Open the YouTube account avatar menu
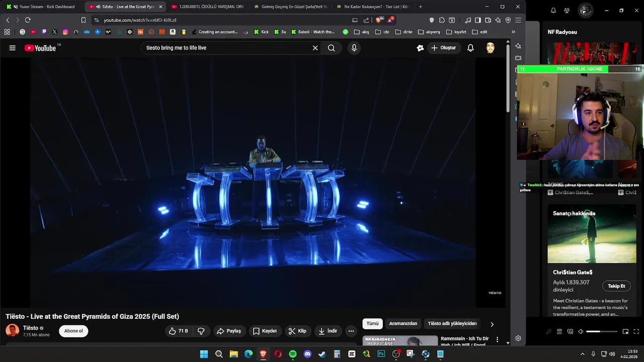Image resolution: width=644 pixels, height=362 pixels. pyautogui.click(x=491, y=48)
